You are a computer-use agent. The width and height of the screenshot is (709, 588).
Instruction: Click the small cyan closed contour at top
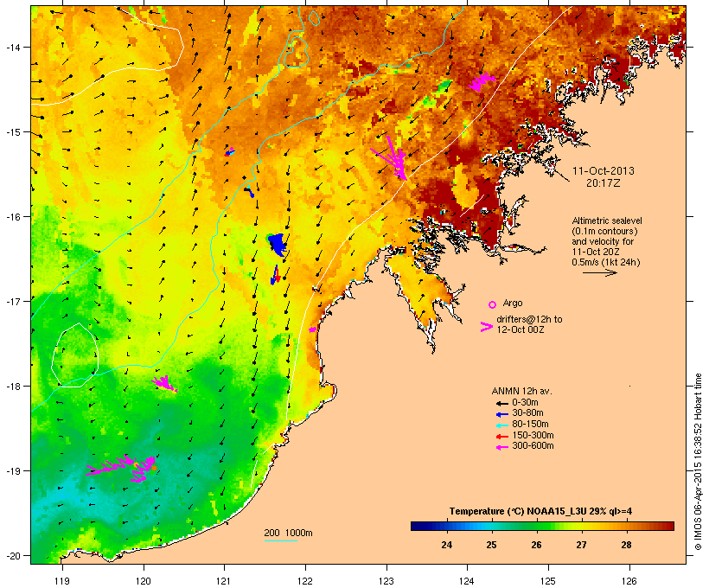point(314,18)
